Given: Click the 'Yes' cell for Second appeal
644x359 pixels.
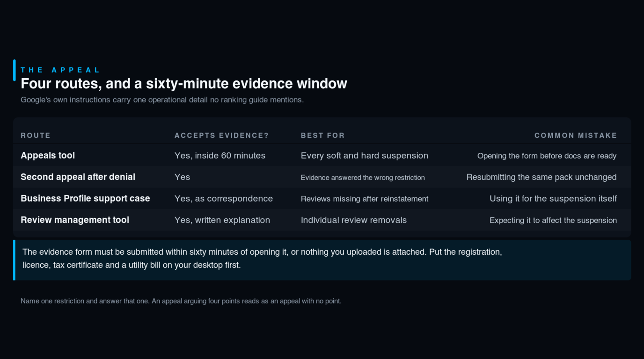Looking at the screenshot, I should click(x=182, y=177).
